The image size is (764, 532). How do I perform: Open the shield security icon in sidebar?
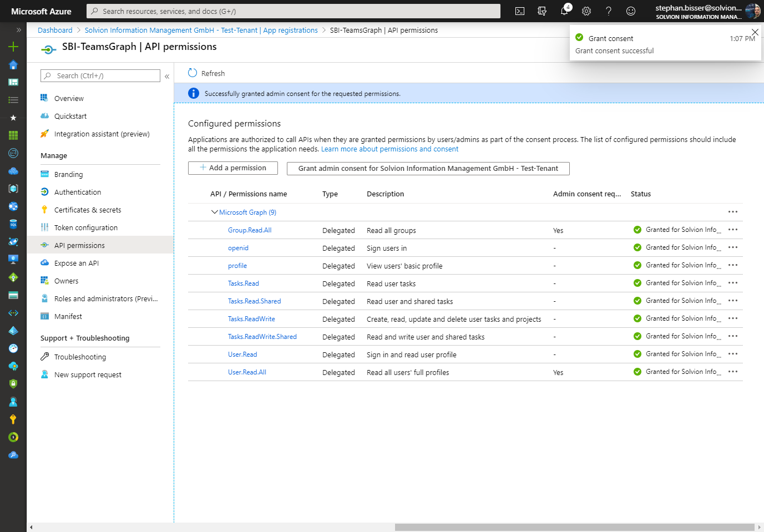click(x=13, y=384)
